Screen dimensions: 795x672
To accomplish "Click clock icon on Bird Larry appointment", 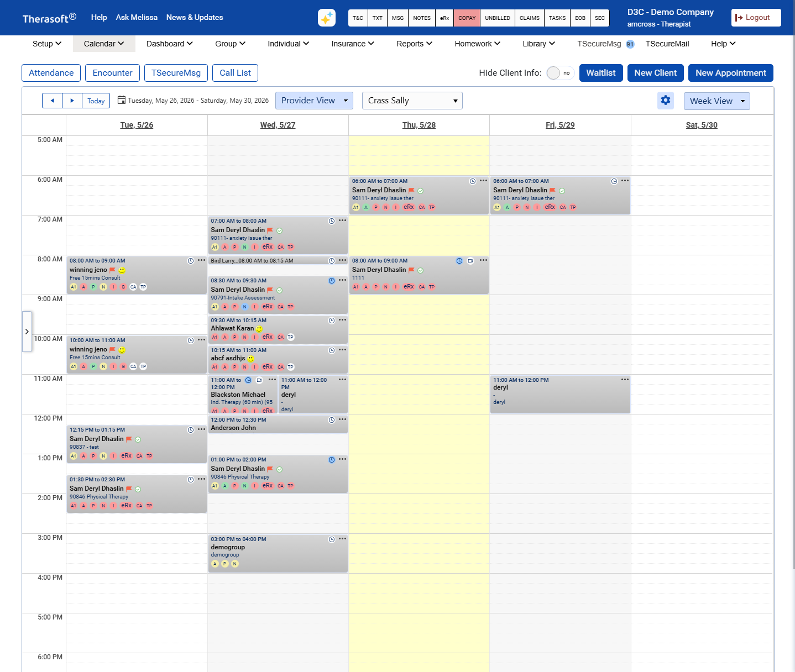I will (332, 261).
